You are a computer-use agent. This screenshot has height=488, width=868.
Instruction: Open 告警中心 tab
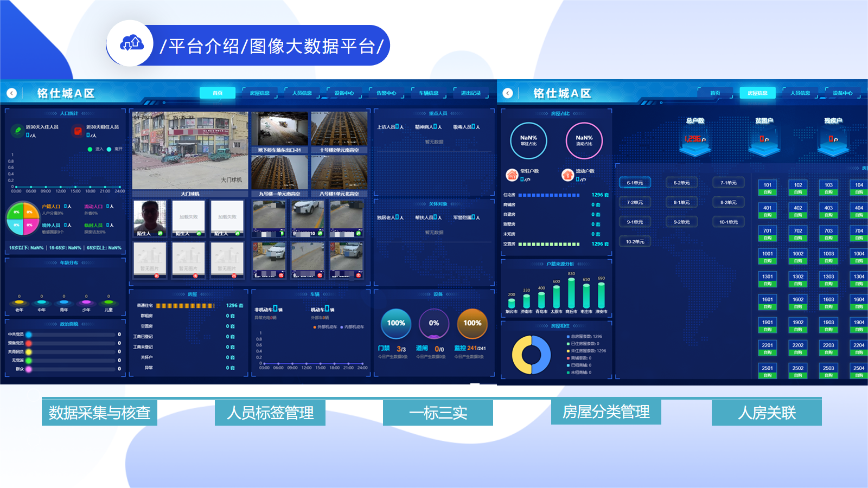pyautogui.click(x=386, y=93)
